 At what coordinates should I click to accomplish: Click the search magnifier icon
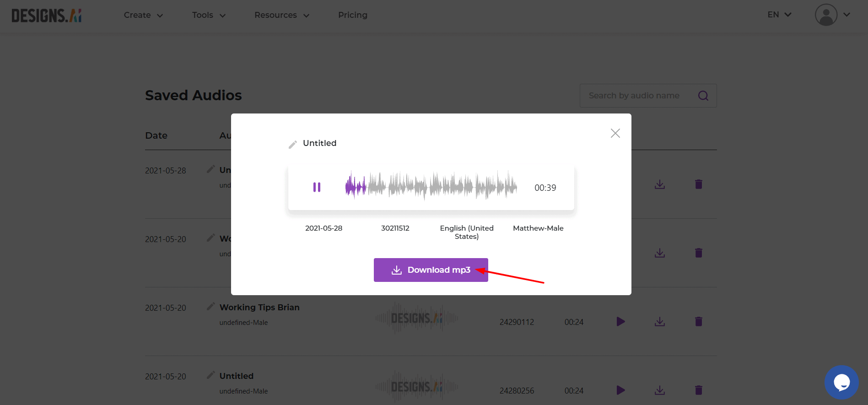(x=703, y=96)
